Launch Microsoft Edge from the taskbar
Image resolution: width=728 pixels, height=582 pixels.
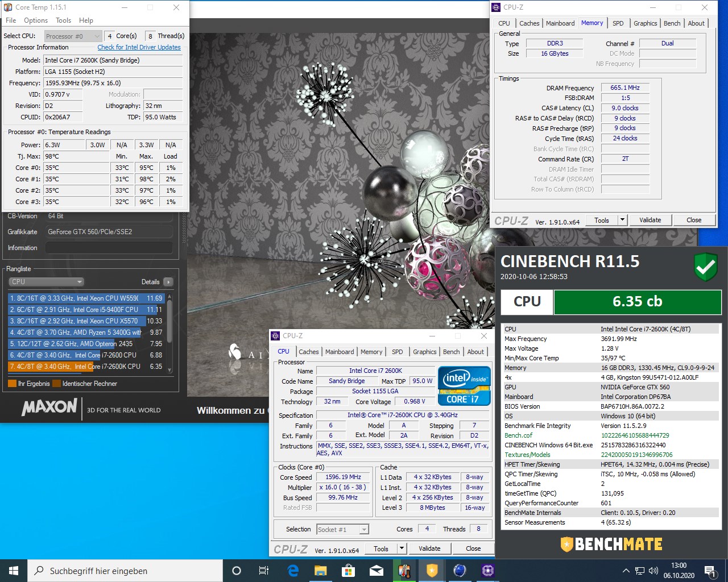click(293, 571)
